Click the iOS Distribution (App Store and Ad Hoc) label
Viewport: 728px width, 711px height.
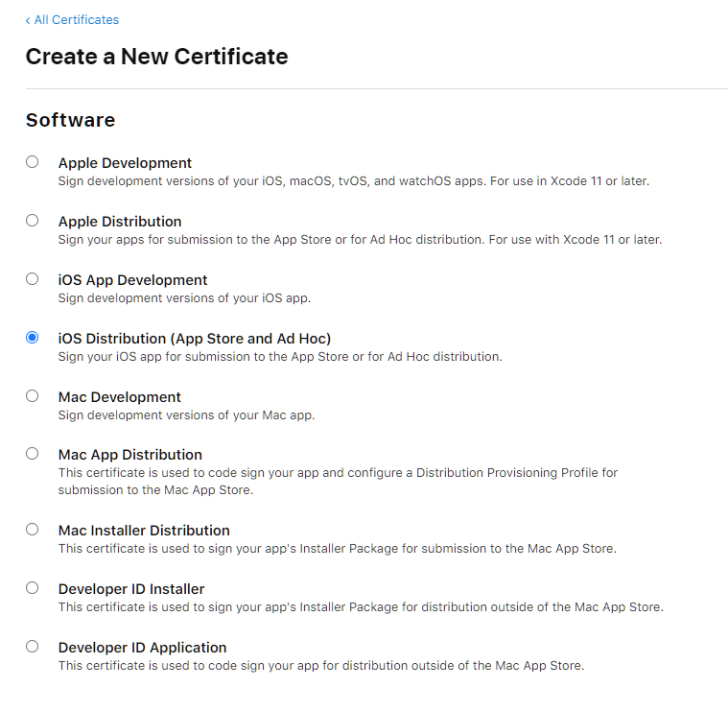(x=195, y=339)
